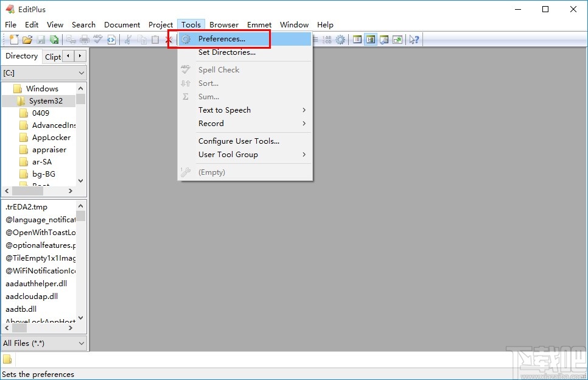Open the Browser menu
This screenshot has width=588, height=380.
coord(224,25)
